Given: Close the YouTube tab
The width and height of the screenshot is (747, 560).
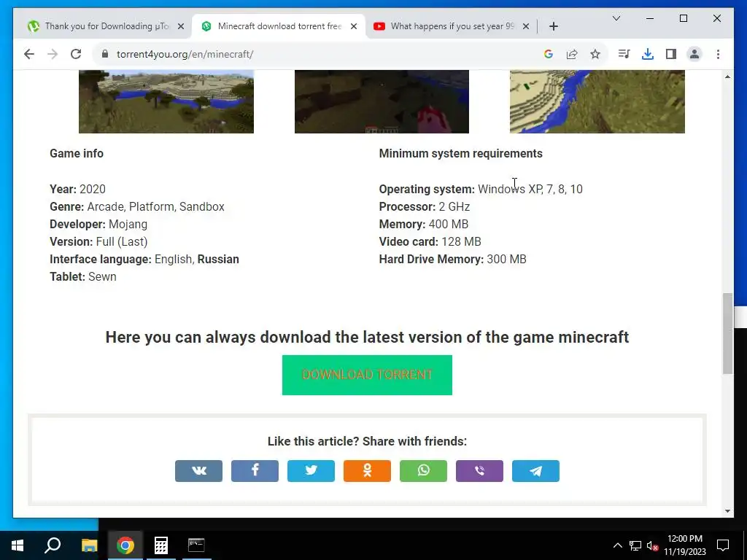Looking at the screenshot, I should 526,26.
